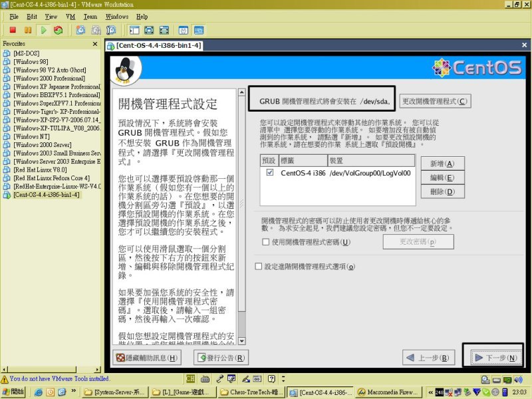The height and width of the screenshot is (399, 532).
Task: Click the orange Suspend (pause) toolbar icon
Action: [28, 30]
